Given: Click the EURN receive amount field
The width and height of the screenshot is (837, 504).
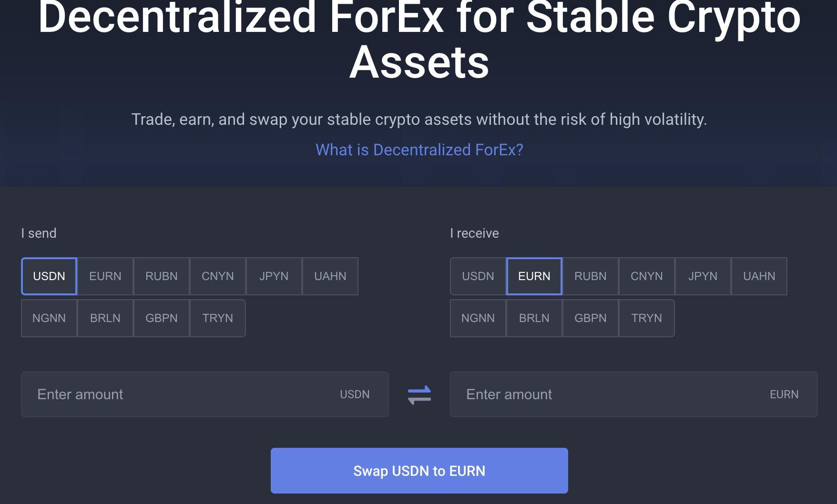Looking at the screenshot, I should point(610,394).
